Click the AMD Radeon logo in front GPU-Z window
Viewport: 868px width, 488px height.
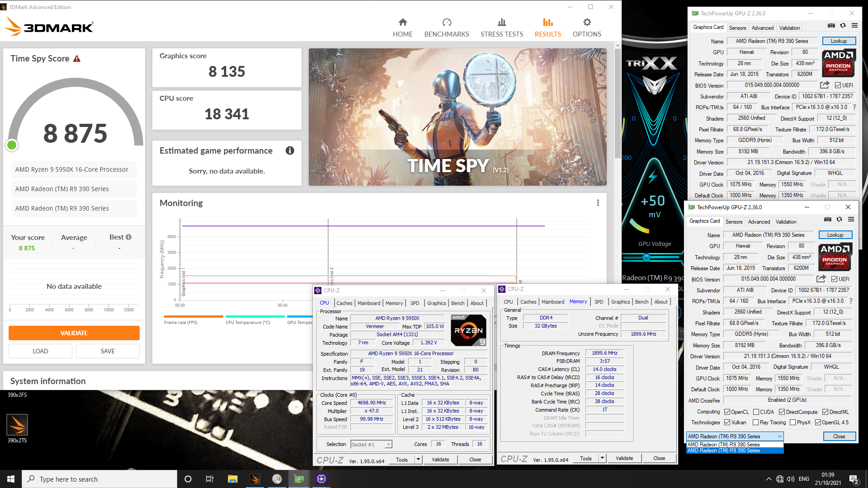(x=835, y=257)
